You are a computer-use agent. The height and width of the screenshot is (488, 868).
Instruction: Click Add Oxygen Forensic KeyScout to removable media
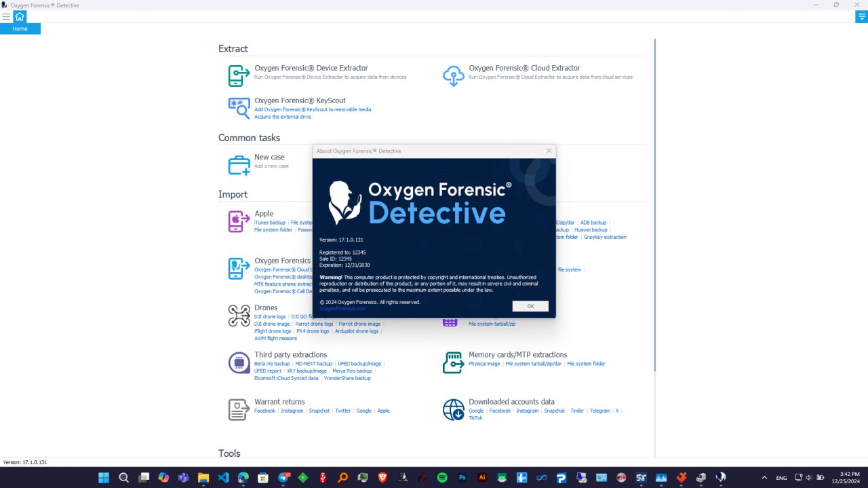313,109
